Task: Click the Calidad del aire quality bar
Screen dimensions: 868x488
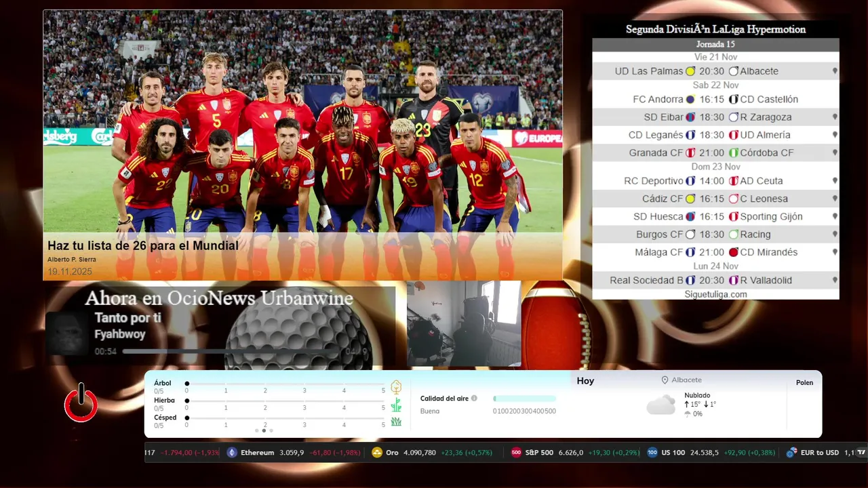Action: (524, 399)
